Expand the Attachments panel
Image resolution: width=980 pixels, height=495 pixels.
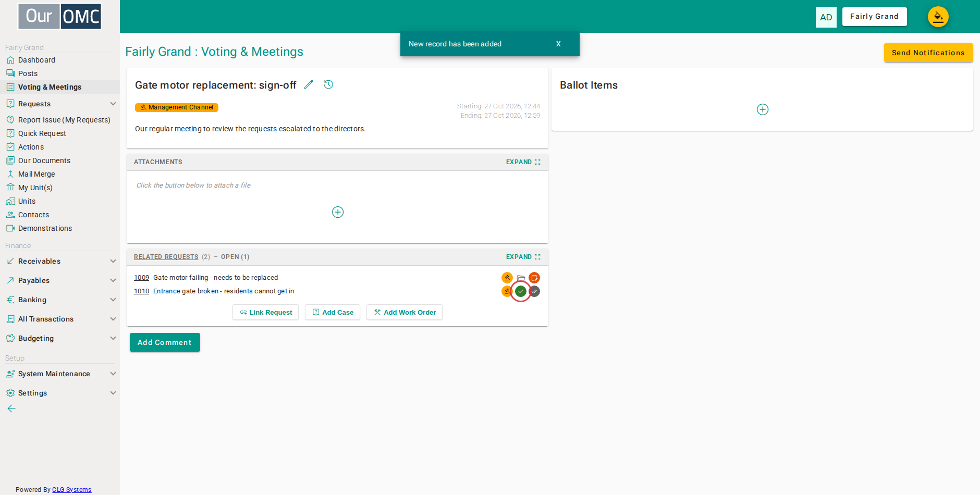[523, 162]
